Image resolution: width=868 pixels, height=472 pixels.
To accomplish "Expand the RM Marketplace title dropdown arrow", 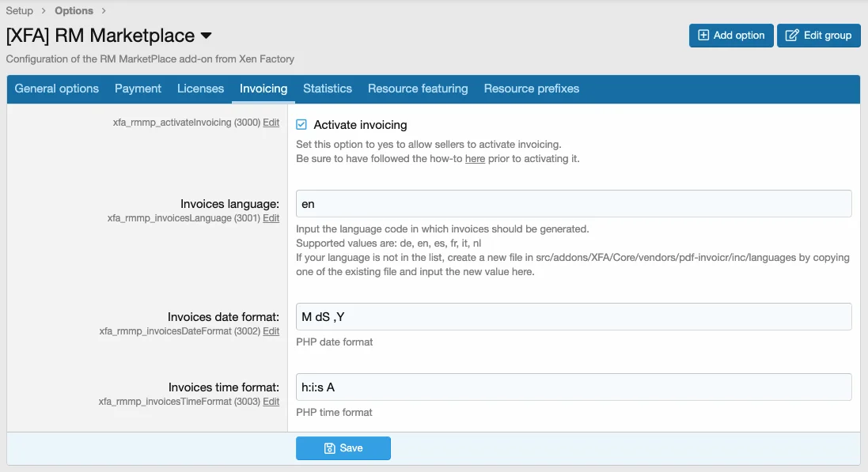I will pos(207,36).
